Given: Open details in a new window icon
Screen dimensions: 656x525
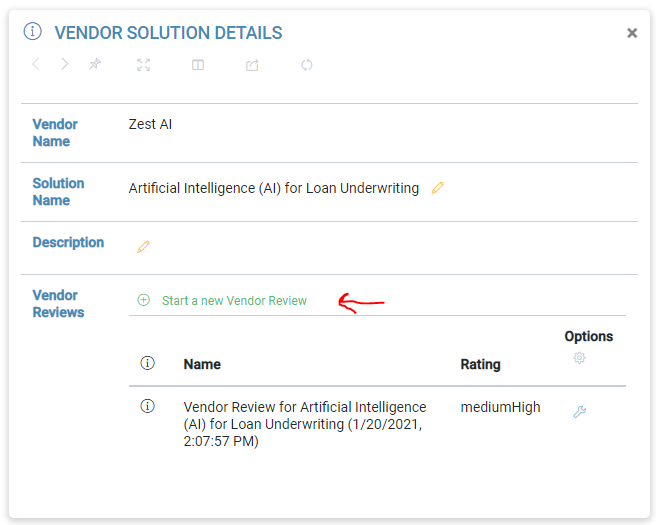Looking at the screenshot, I should tap(252, 65).
